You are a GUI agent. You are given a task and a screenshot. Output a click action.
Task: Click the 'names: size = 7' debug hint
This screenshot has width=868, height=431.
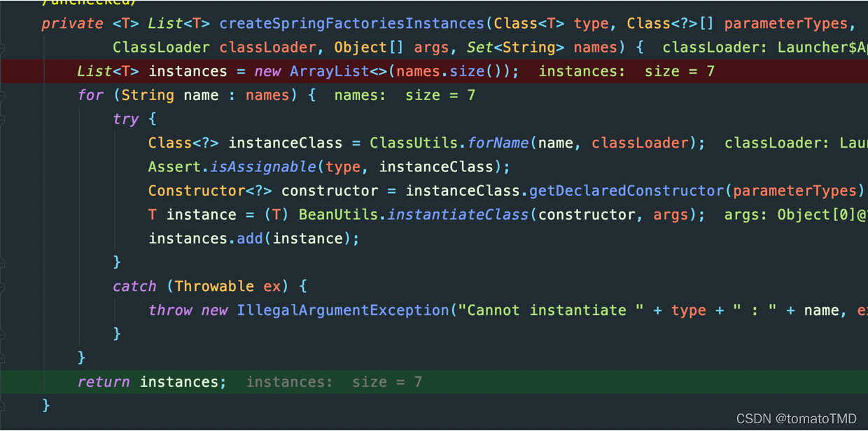click(405, 95)
